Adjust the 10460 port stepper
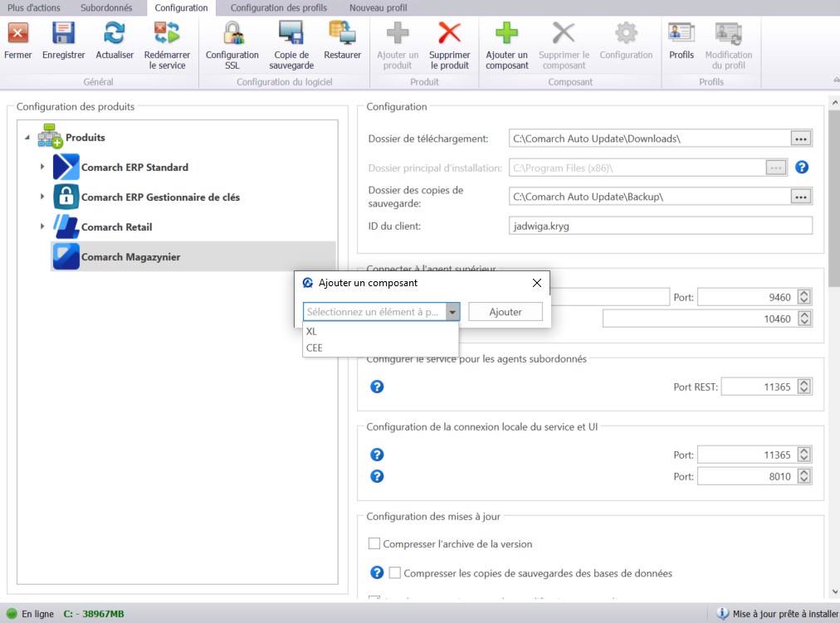This screenshot has width=840, height=623. coord(803,319)
